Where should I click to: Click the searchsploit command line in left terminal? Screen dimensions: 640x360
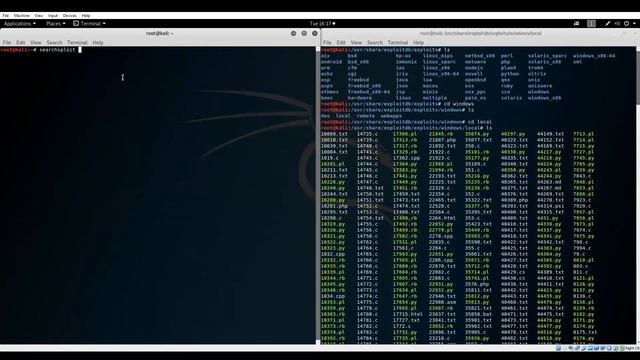click(41, 50)
